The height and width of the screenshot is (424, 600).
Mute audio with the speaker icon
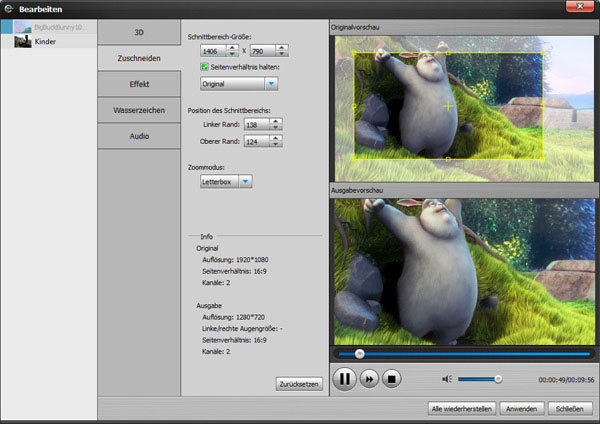[447, 379]
